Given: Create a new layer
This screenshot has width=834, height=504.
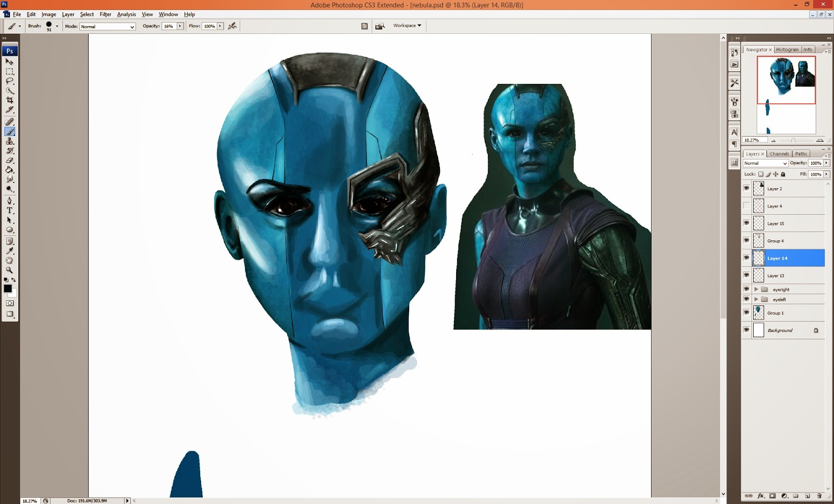Looking at the screenshot, I should tap(807, 496).
